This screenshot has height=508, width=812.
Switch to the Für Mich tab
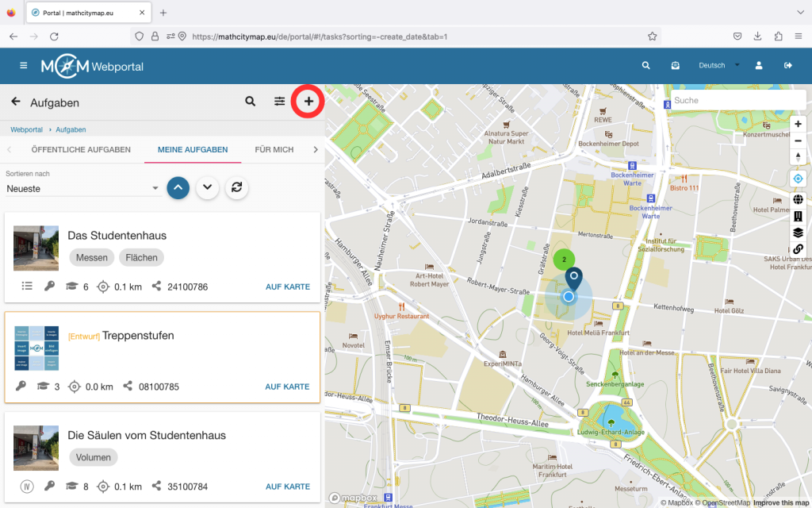(x=274, y=149)
